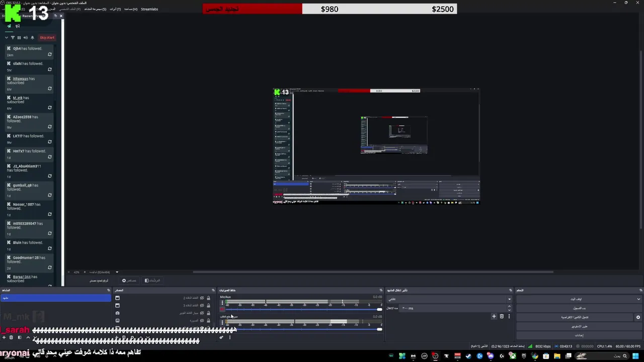Toggle the lock on the second source row
This screenshot has height=362, width=644.
[208, 305]
